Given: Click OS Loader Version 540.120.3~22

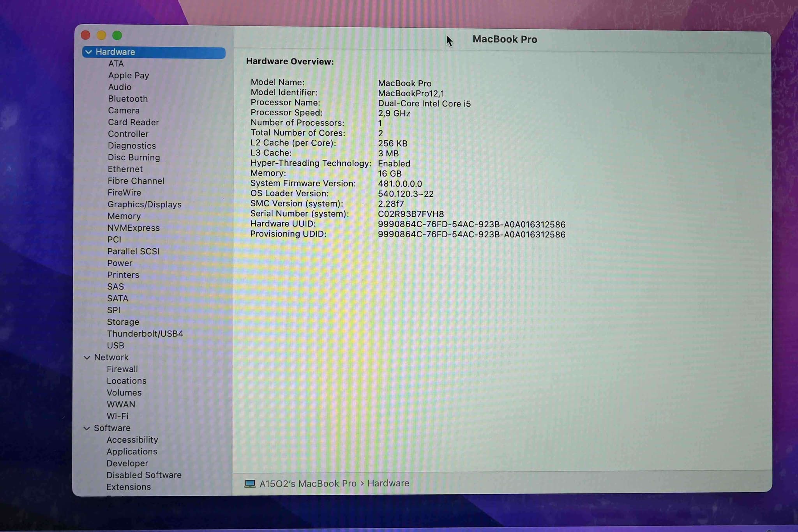Looking at the screenshot, I should click(x=406, y=194).
